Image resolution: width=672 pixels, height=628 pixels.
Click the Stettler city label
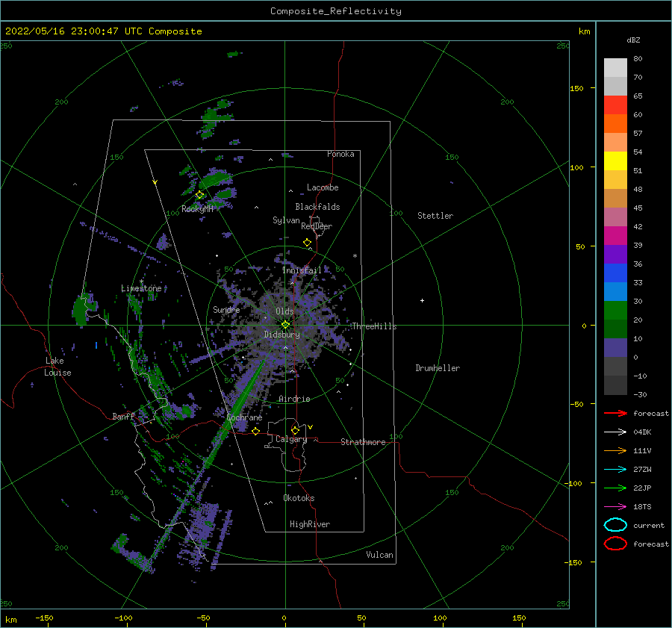(x=435, y=216)
